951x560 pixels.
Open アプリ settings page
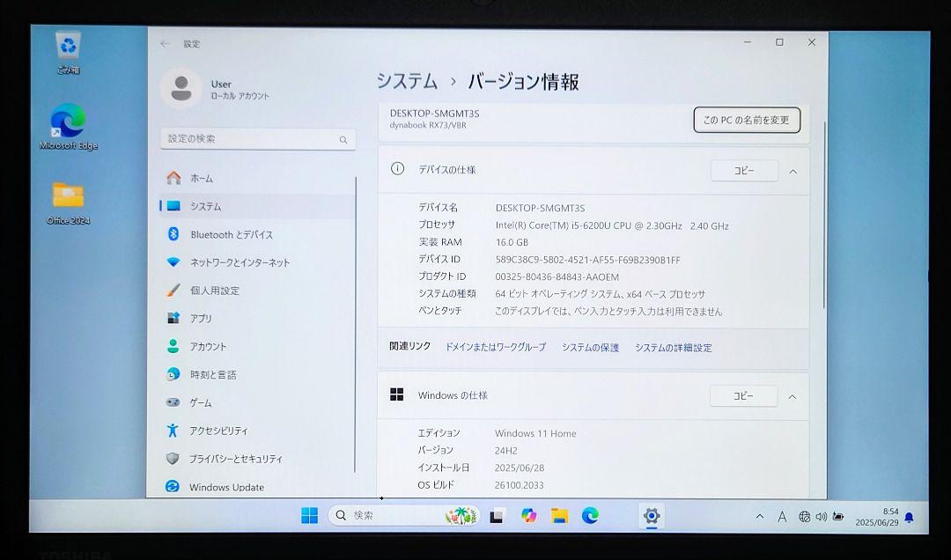coord(257,319)
